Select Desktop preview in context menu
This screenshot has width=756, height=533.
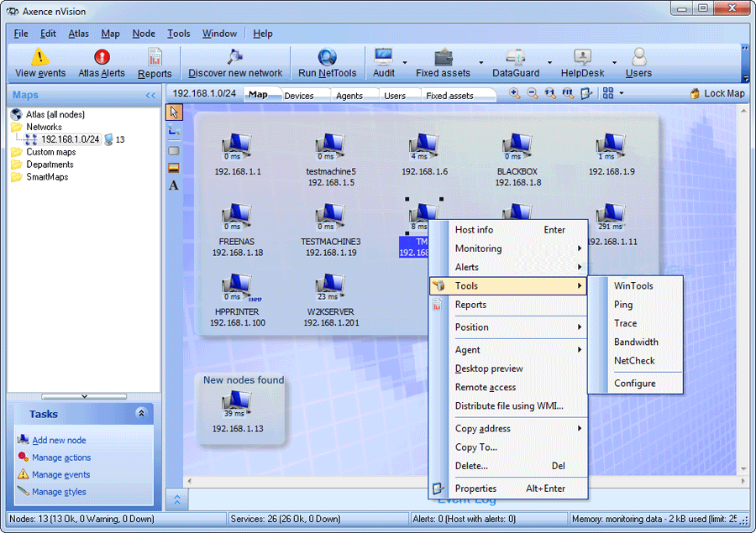(489, 368)
